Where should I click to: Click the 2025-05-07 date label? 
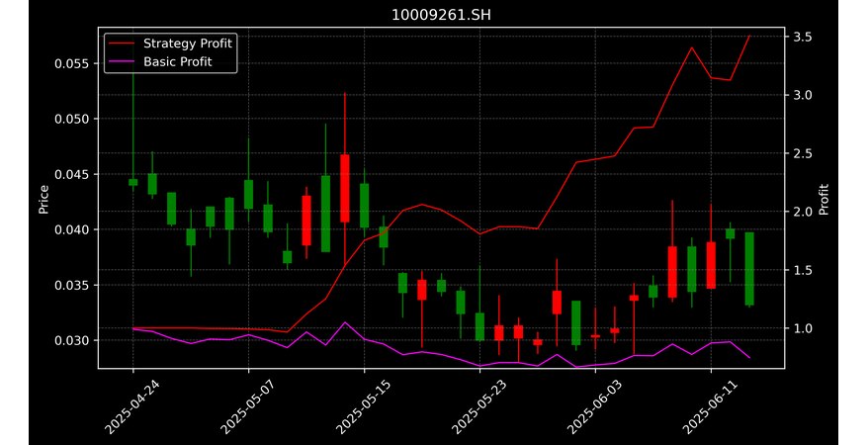247,407
